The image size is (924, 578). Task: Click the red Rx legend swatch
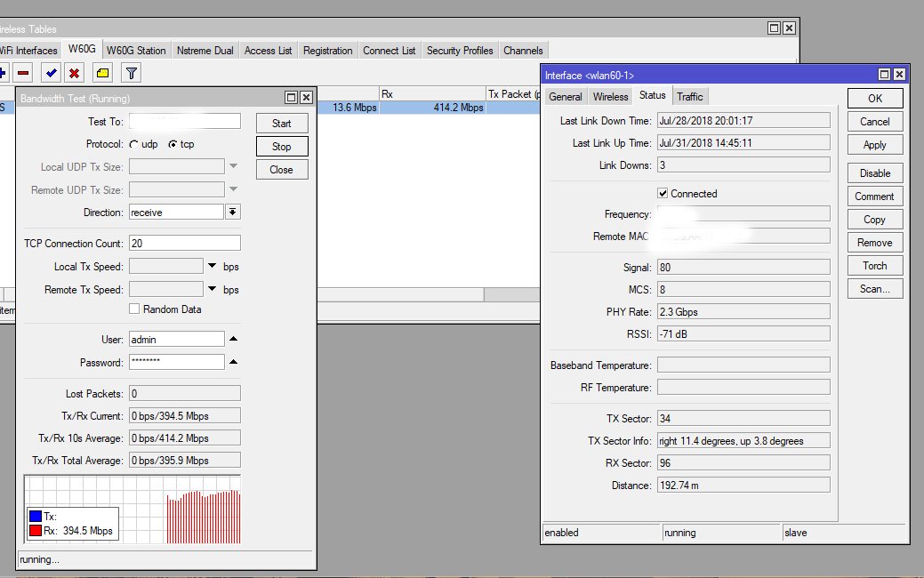point(36,530)
